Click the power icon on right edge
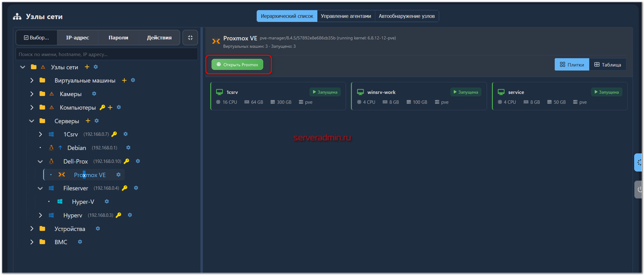The width and height of the screenshot is (644, 275). 639,189
